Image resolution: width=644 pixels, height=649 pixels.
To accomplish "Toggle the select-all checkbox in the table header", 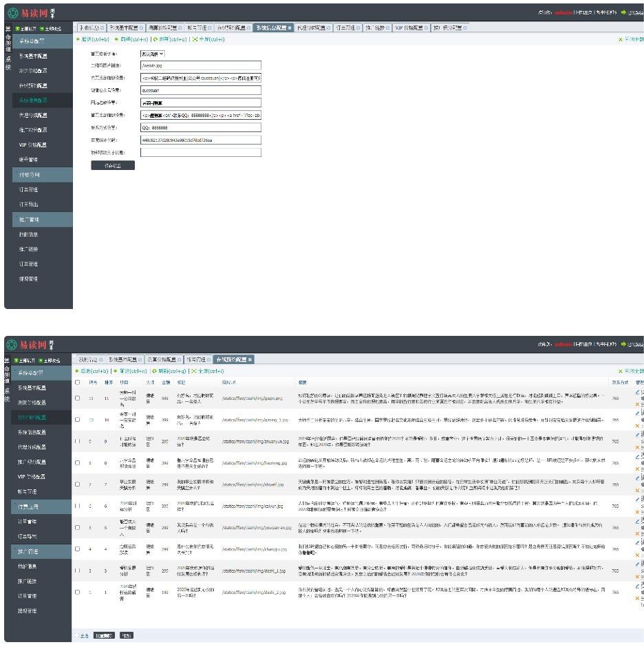I will [x=78, y=382].
